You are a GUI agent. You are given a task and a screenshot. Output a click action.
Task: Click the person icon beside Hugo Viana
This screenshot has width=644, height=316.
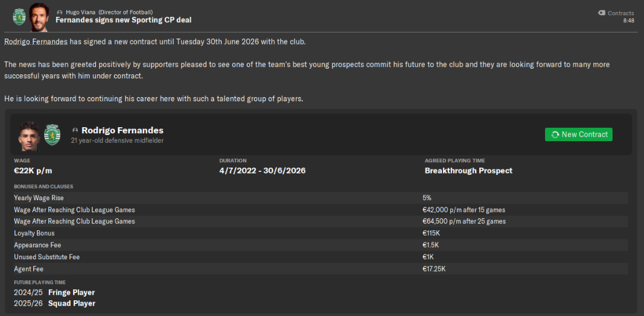point(60,13)
